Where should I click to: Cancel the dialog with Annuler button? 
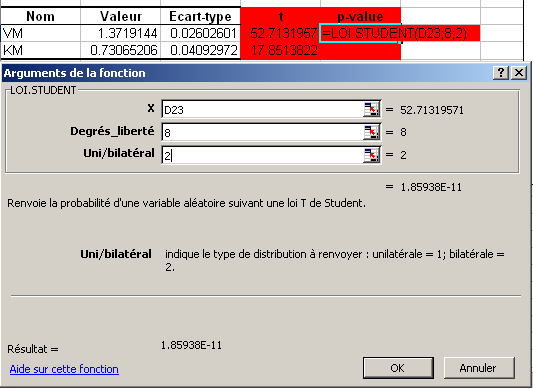click(x=479, y=368)
